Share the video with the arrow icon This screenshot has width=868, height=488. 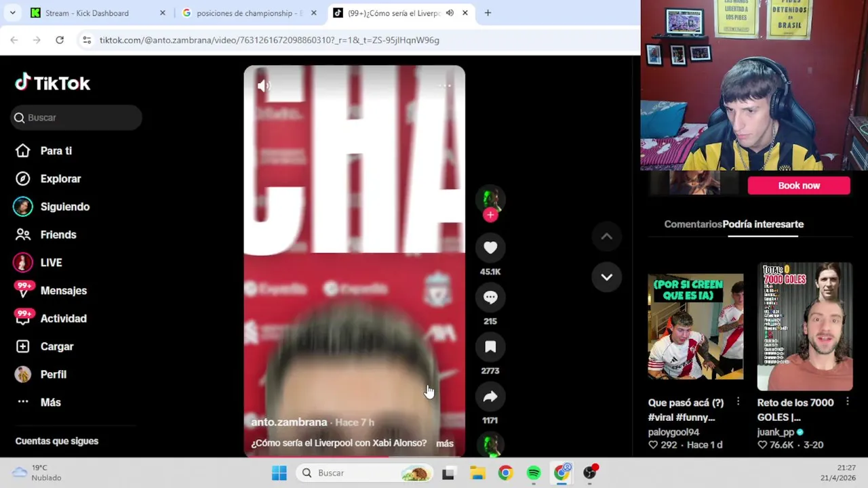point(490,397)
